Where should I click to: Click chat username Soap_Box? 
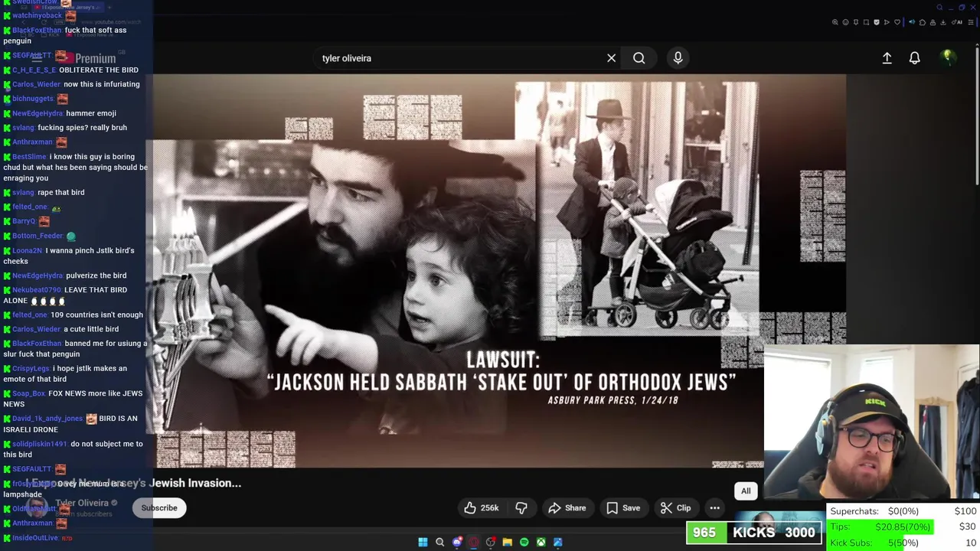(x=28, y=394)
